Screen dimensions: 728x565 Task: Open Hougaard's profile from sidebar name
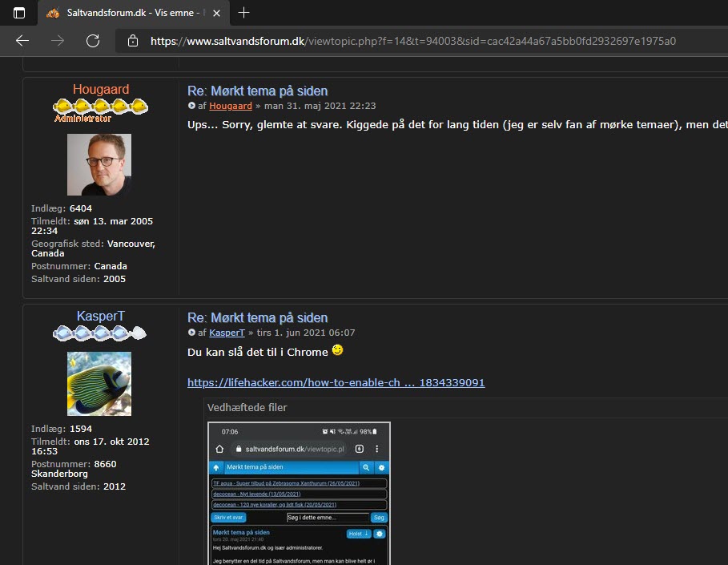point(100,89)
